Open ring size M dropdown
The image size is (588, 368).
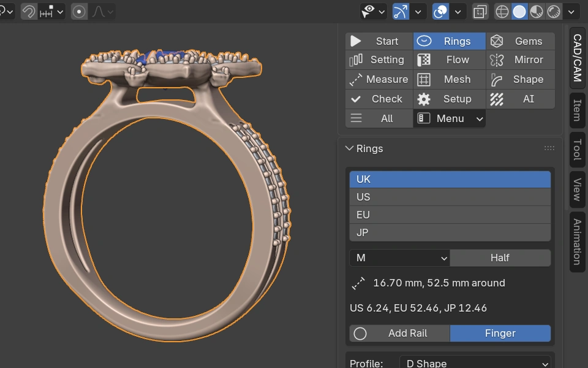pyautogui.click(x=400, y=258)
